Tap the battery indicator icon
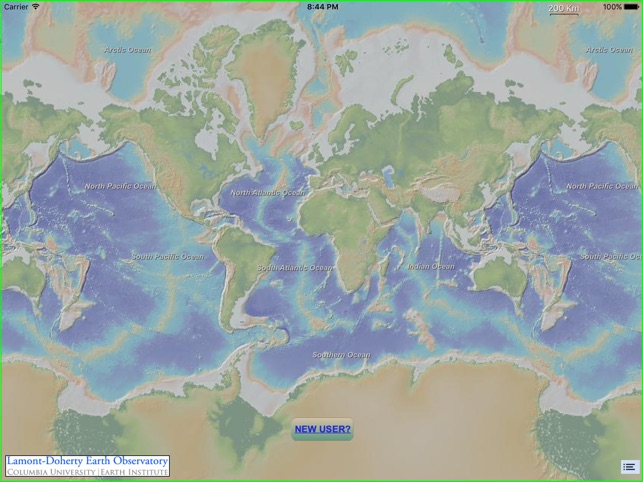The height and width of the screenshot is (482, 643). click(x=631, y=7)
